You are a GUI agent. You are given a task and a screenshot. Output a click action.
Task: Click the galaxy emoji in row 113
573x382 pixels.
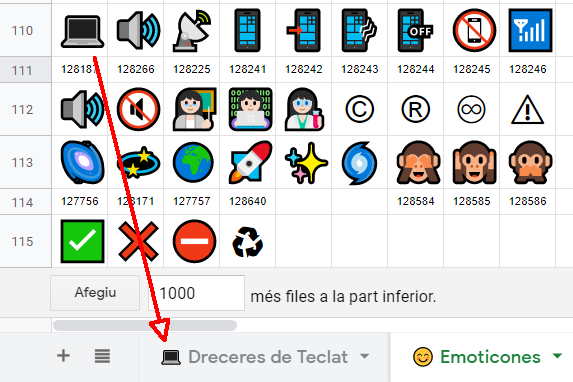[80, 162]
